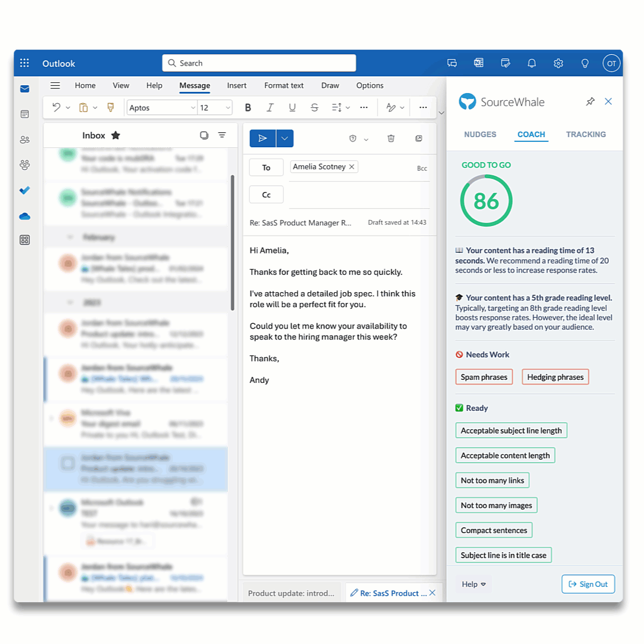Image resolution: width=644 pixels, height=644 pixels.
Task: Close the SourceWhale side panel
Action: 608,101
